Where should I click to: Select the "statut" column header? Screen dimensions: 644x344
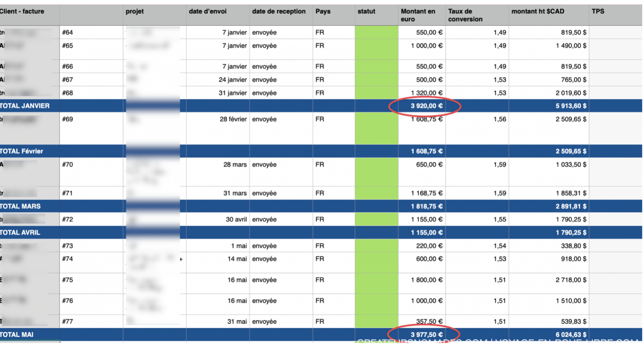pos(366,12)
